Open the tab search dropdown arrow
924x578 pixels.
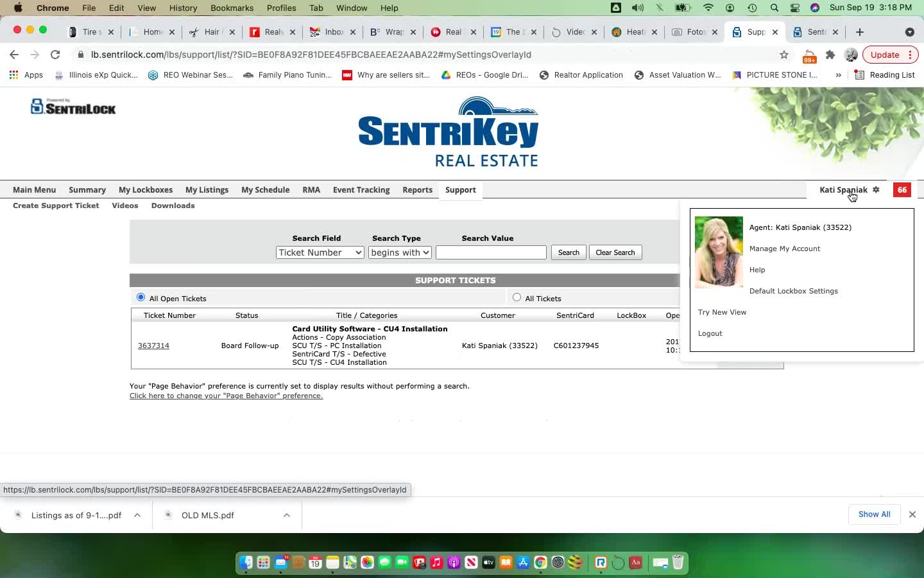click(x=909, y=32)
